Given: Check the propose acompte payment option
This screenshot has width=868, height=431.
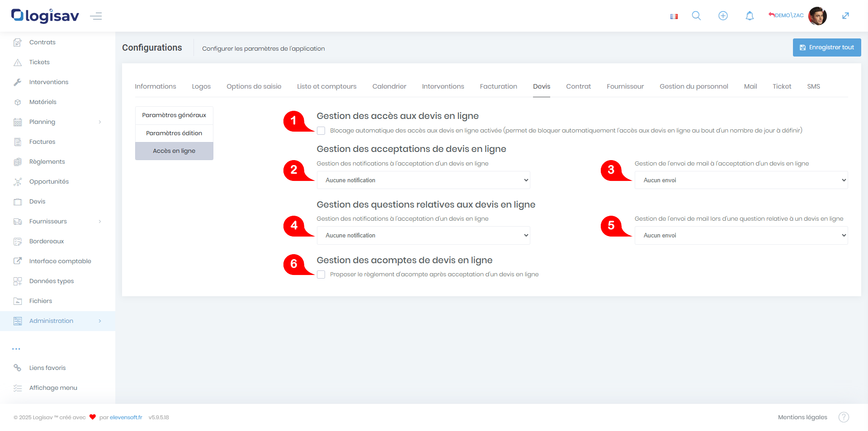Looking at the screenshot, I should tap(321, 275).
